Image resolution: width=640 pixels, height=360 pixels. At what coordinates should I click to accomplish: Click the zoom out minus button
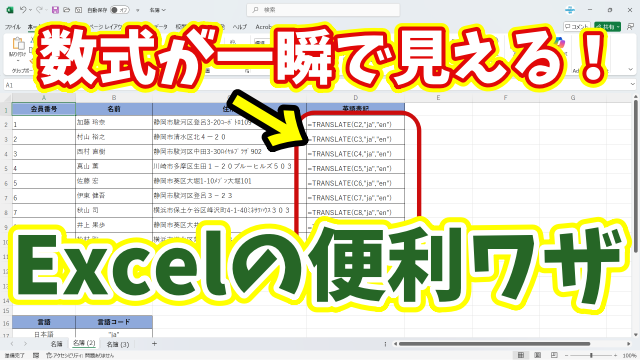coord(566,356)
